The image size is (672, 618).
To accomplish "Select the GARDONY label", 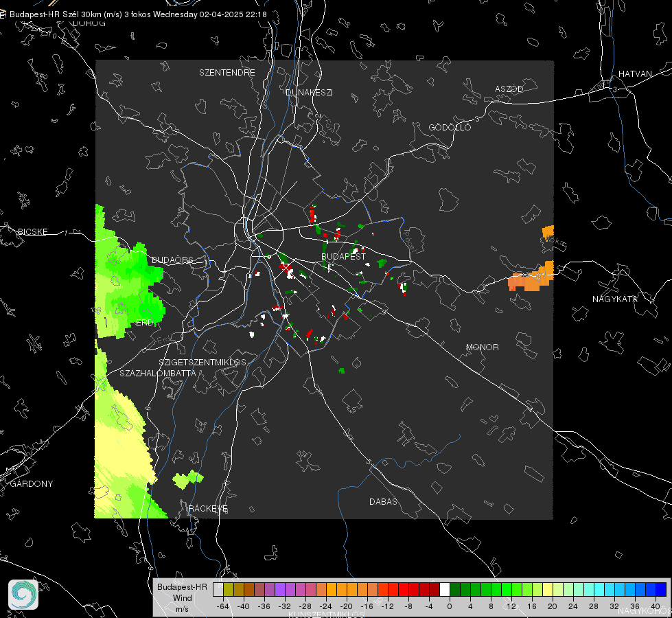I will point(32,484).
